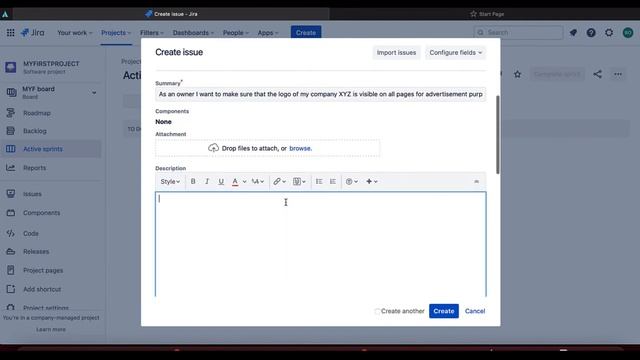Open the user profile avatar

point(628,33)
